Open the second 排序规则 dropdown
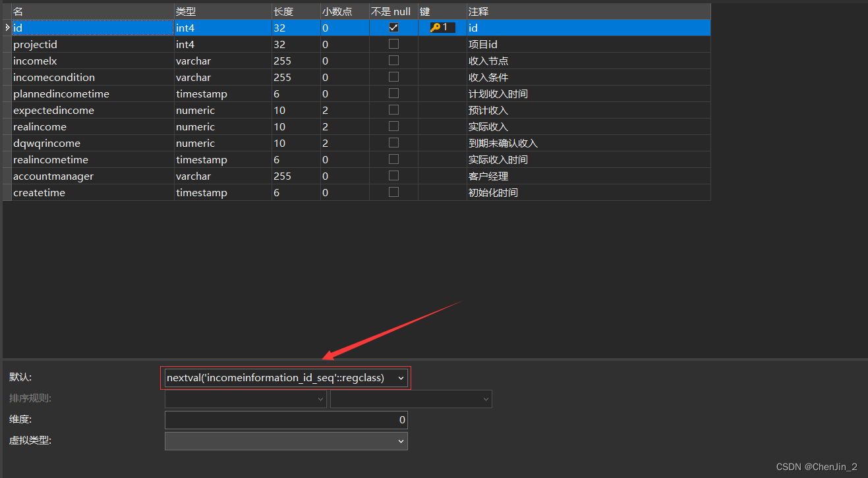 [486, 399]
